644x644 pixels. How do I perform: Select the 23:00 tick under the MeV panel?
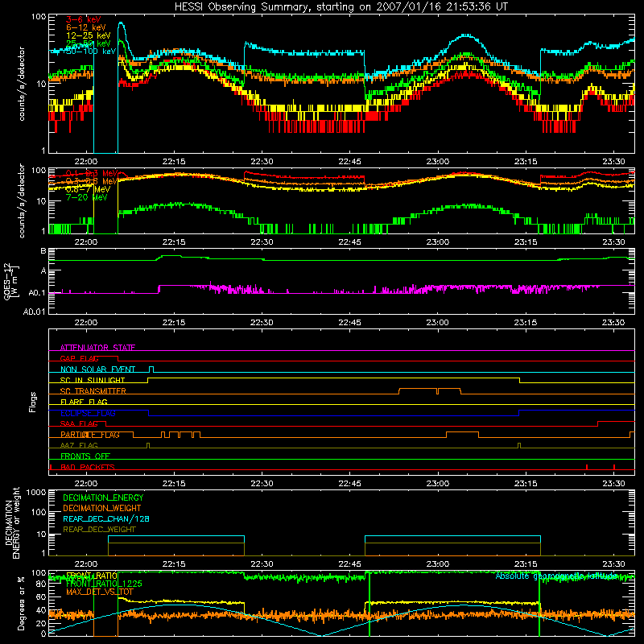click(x=437, y=242)
